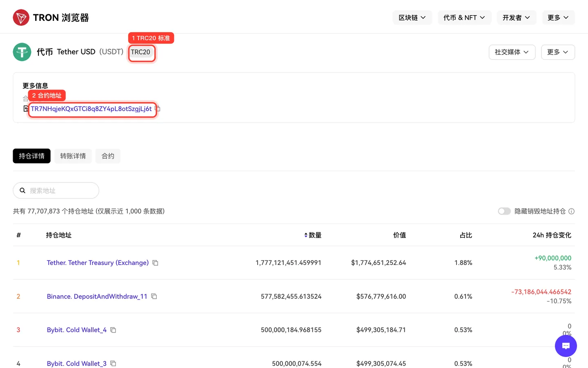The width and height of the screenshot is (588, 368).
Task: Click the TRON logo icon
Action: pyautogui.click(x=21, y=18)
